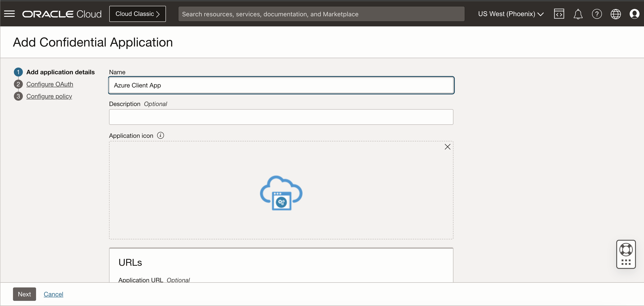Click the help question mark icon
The width and height of the screenshot is (644, 306).
point(597,14)
